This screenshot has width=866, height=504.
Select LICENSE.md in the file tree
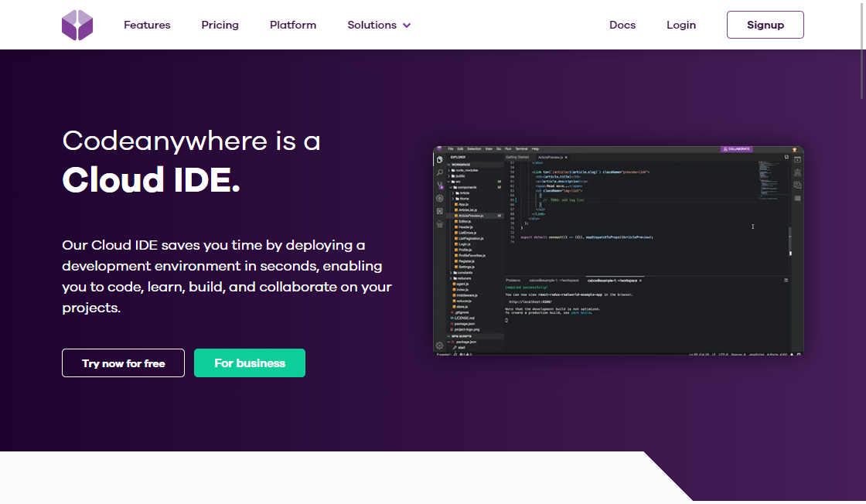(x=463, y=318)
